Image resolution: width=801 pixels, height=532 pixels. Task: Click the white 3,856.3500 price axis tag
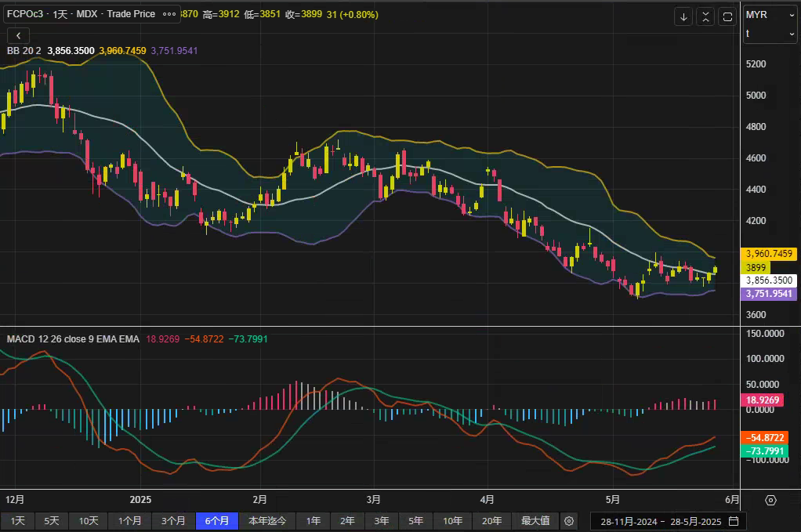click(x=769, y=280)
